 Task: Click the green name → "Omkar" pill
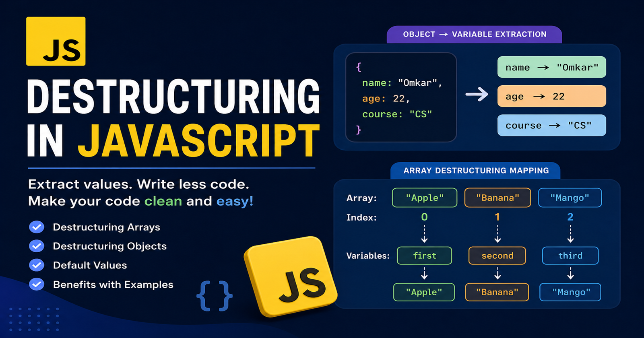(x=552, y=67)
